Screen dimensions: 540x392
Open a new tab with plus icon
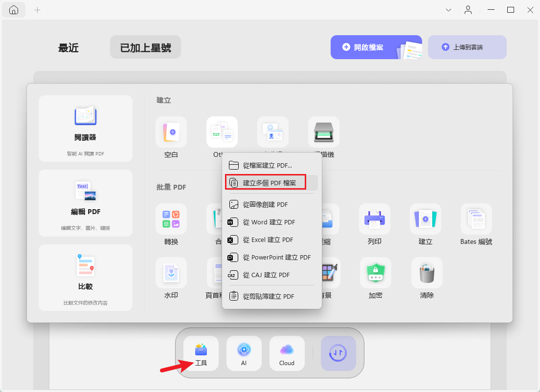coord(38,10)
